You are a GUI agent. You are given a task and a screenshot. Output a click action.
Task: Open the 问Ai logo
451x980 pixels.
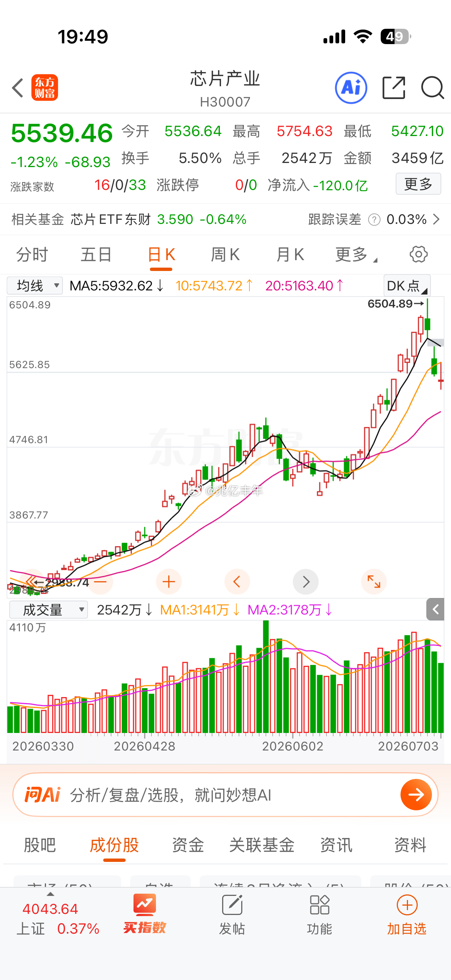pos(43,795)
